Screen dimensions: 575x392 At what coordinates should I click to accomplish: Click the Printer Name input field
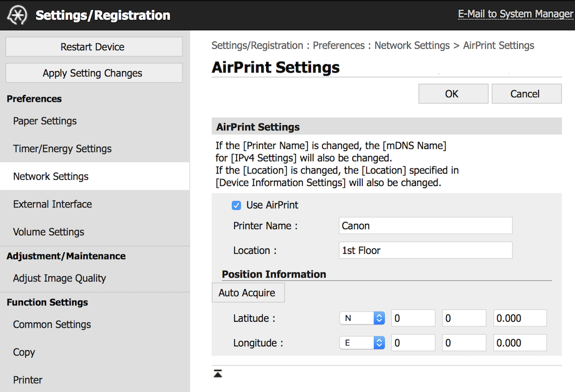pos(426,226)
